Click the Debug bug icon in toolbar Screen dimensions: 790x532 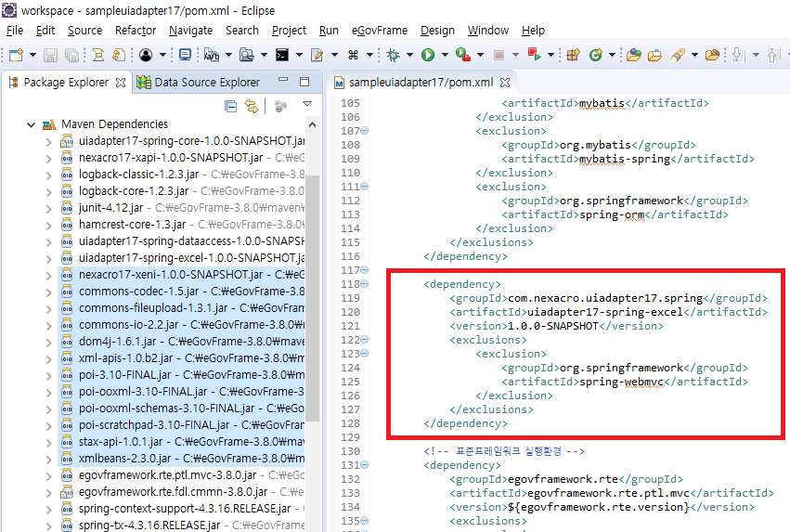coord(394,56)
